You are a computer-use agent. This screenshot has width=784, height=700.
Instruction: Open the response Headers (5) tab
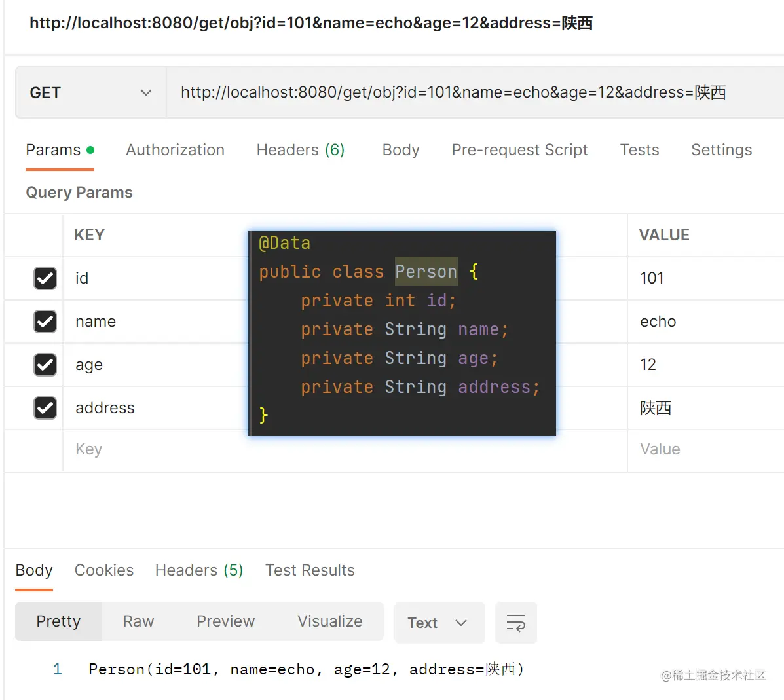pyautogui.click(x=199, y=570)
